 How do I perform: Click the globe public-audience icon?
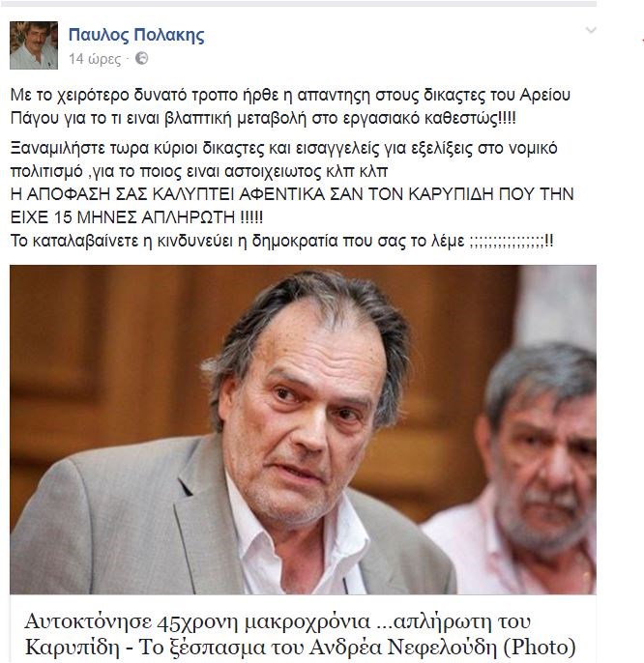[x=142, y=58]
